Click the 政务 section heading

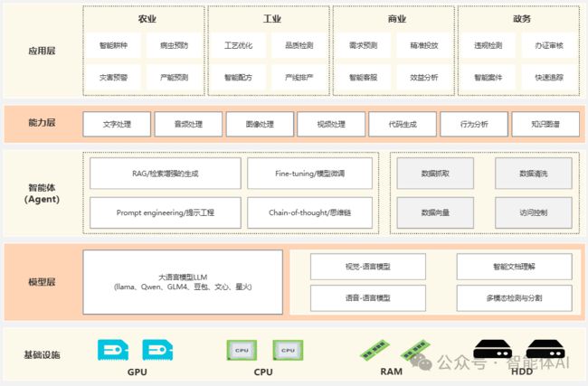tap(522, 19)
